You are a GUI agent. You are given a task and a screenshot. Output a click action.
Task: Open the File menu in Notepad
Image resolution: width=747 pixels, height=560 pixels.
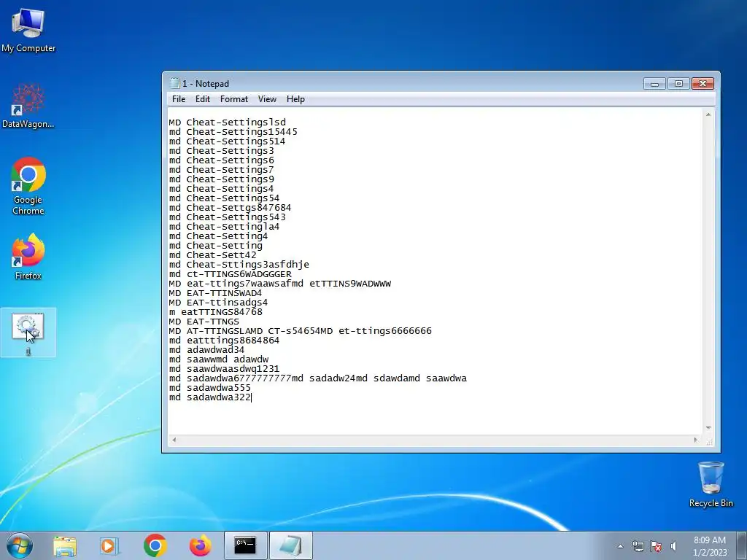pos(179,99)
